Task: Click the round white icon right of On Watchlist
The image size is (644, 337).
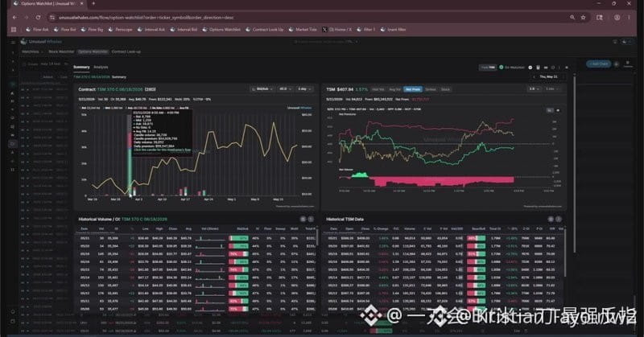Action: coord(530,68)
